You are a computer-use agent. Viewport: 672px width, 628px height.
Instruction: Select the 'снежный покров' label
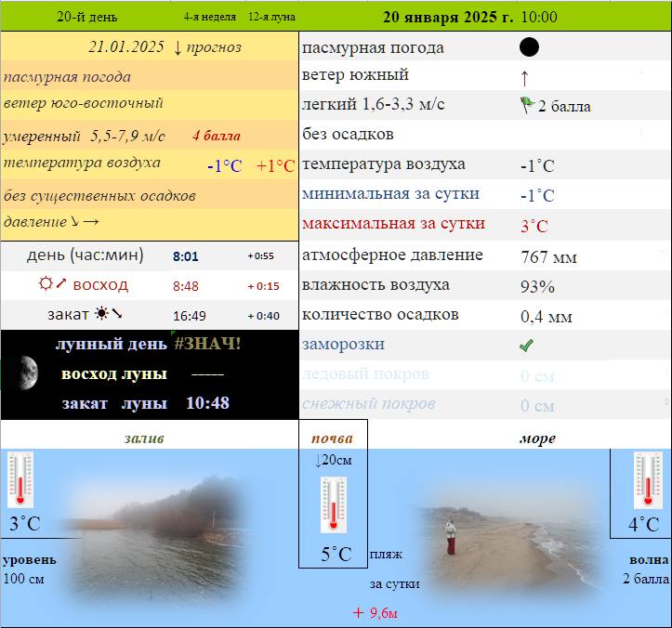pyautogui.click(x=369, y=403)
